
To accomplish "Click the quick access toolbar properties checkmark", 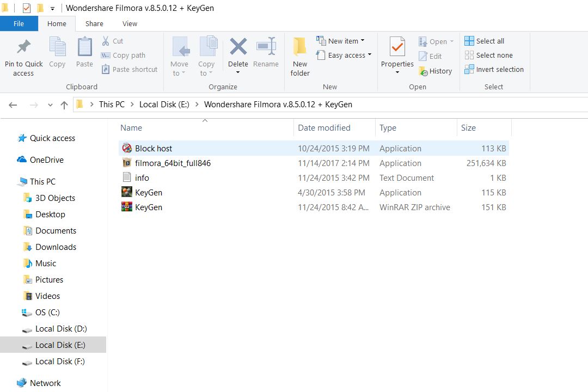I will (27, 8).
